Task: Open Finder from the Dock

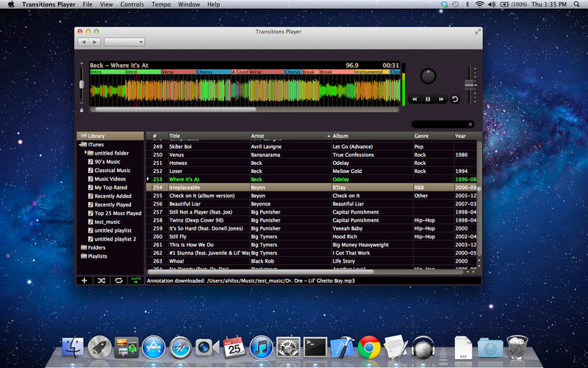Action: coord(72,347)
